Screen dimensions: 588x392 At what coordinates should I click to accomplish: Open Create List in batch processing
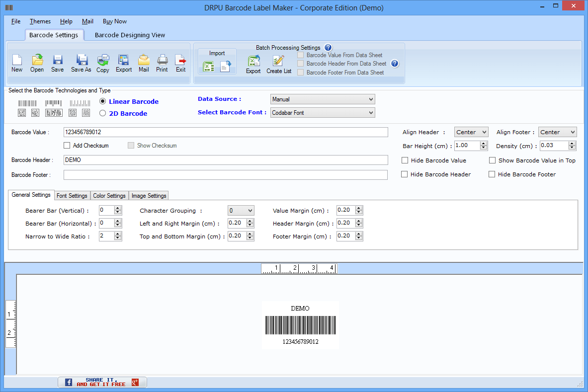tap(279, 65)
